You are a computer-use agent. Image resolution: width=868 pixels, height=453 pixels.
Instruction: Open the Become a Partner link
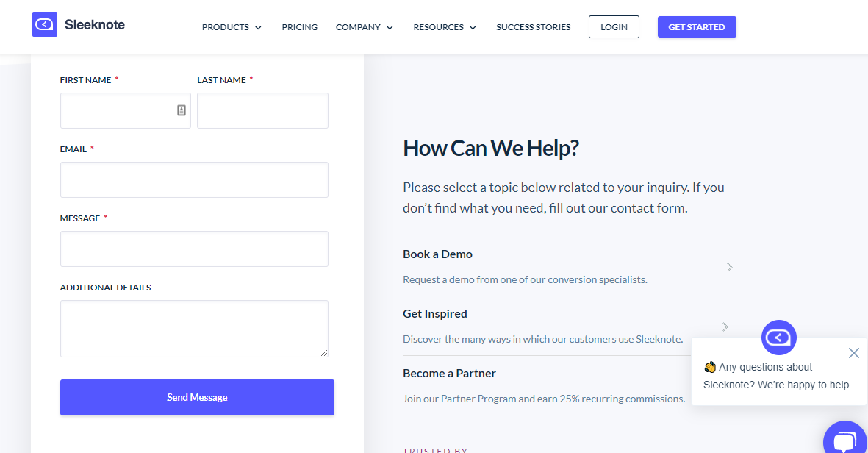[450, 374]
